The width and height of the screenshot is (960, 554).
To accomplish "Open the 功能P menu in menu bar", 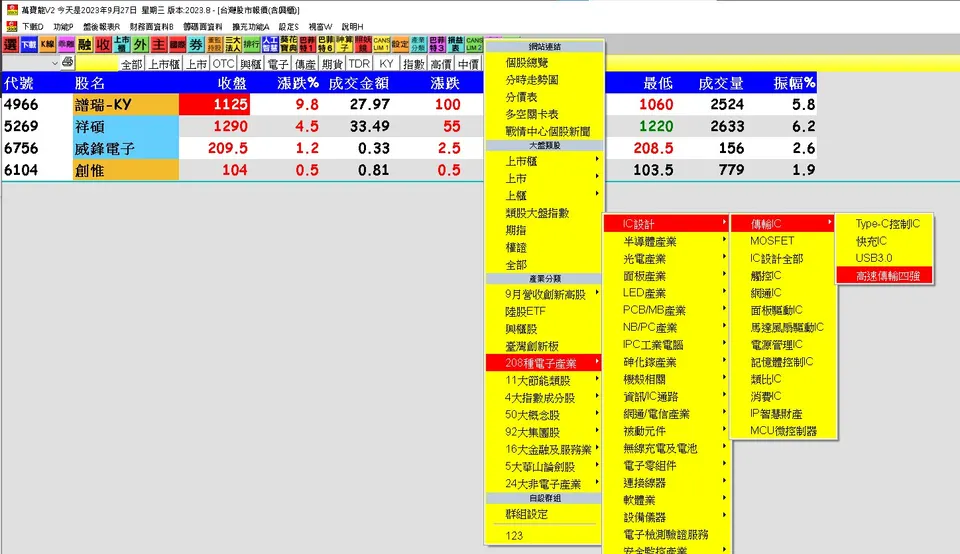I will point(63,27).
